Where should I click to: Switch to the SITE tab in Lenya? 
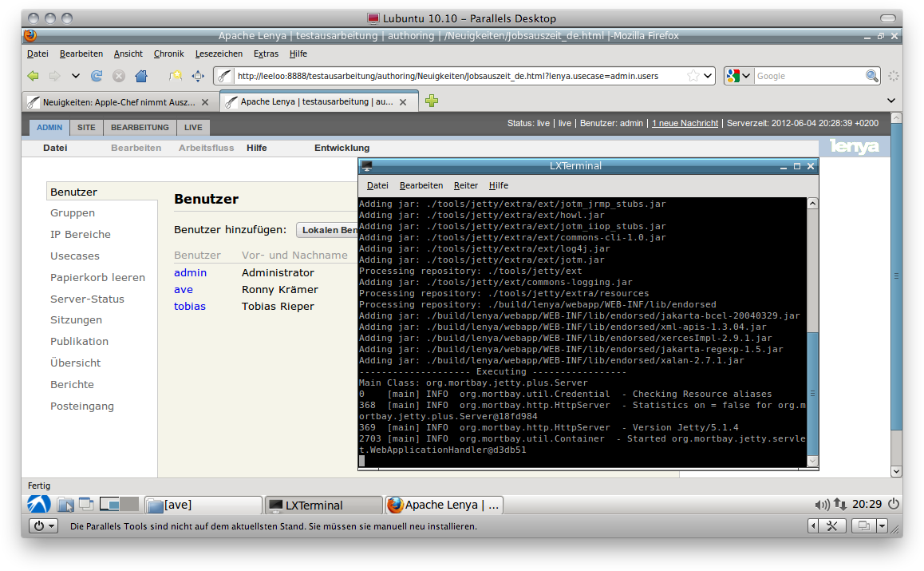pos(86,128)
